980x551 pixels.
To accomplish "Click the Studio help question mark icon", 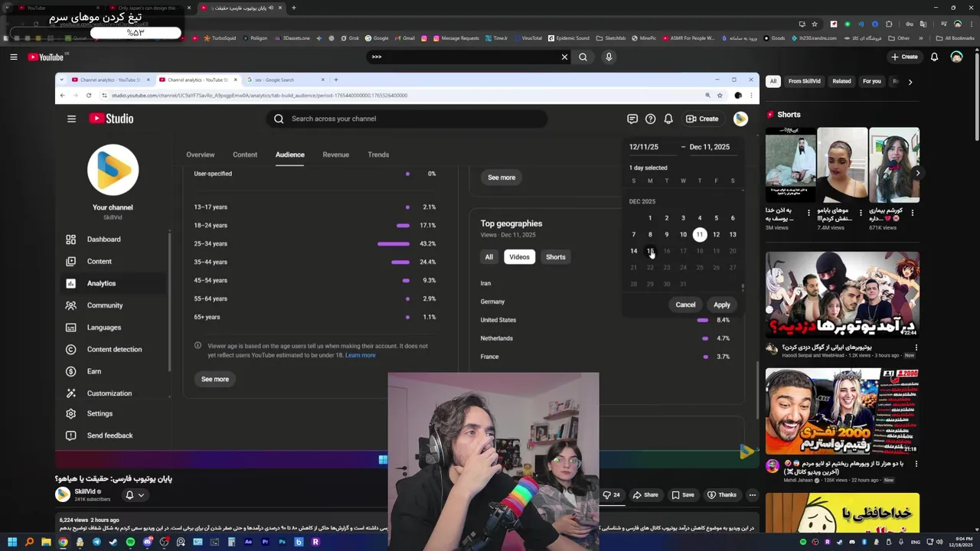I will [x=650, y=119].
